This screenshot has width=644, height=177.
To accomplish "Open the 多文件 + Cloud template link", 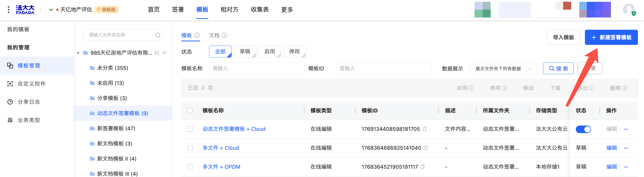I will (220, 148).
